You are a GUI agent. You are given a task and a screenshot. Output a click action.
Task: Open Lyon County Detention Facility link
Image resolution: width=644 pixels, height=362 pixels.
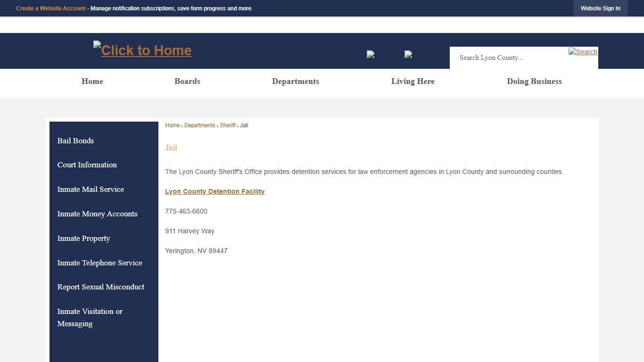click(215, 191)
